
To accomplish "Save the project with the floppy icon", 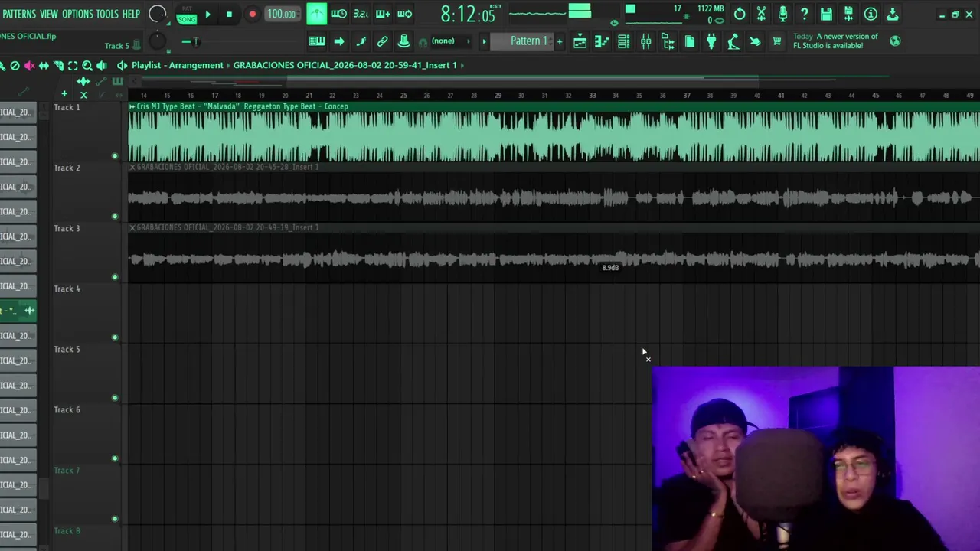I will pyautogui.click(x=826, y=14).
